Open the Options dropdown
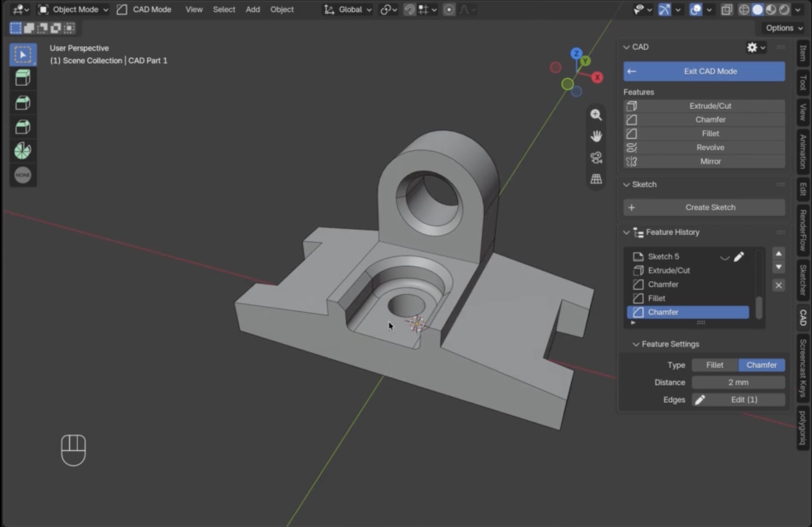The height and width of the screenshot is (527, 812). (x=784, y=28)
